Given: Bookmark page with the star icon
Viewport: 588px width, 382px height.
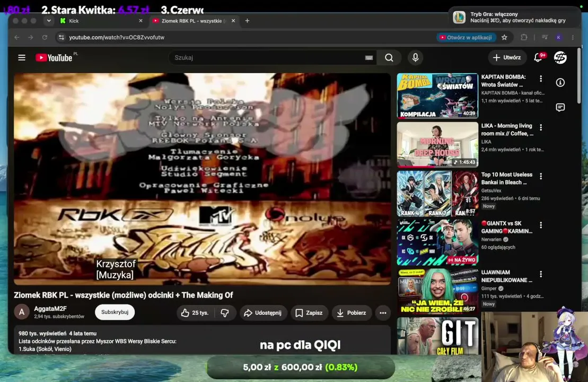Looking at the screenshot, I should pos(504,37).
